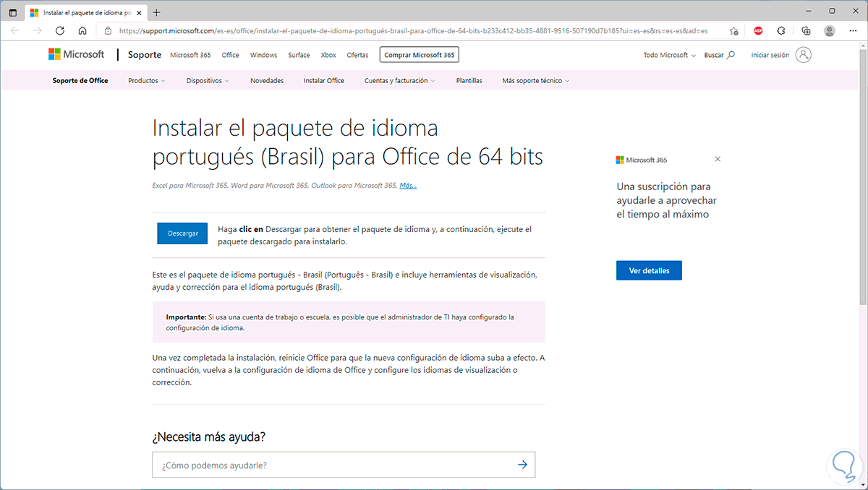This screenshot has height=490, width=868.
Task: Click the blue Descargar button
Action: coord(182,233)
